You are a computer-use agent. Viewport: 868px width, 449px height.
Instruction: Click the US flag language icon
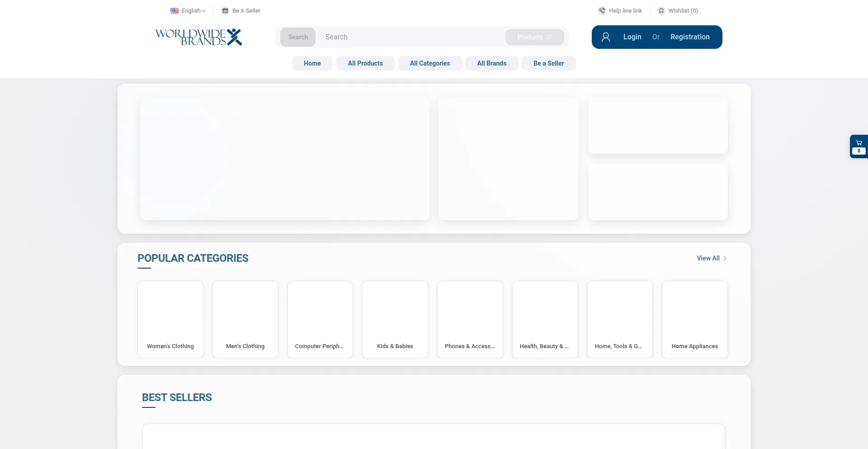click(x=175, y=11)
